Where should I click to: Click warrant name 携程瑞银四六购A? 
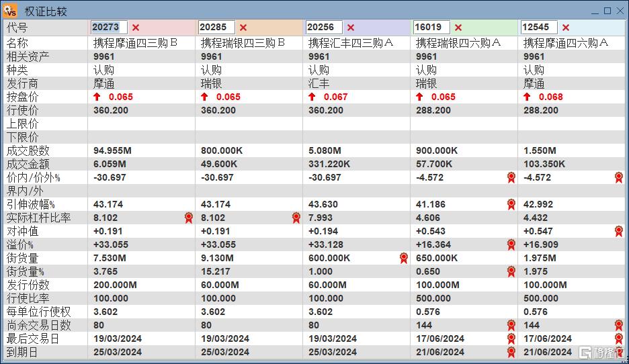458,43
